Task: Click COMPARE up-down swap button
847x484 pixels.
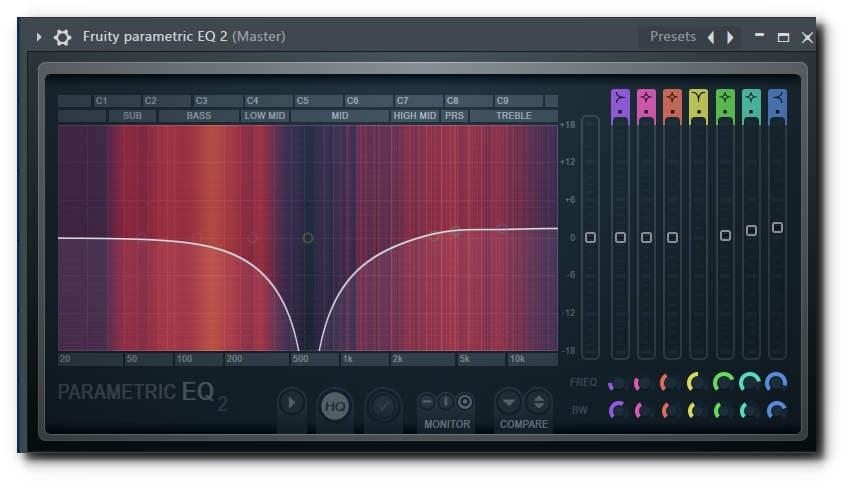Action: coord(539,402)
